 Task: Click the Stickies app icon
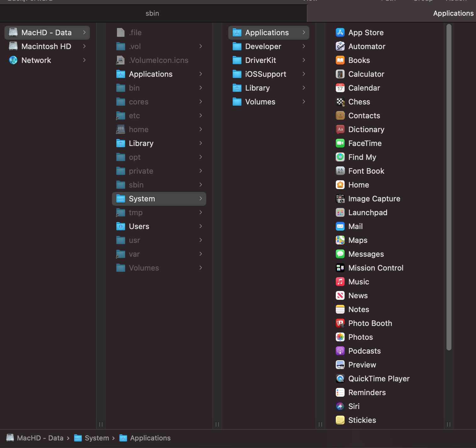tap(340, 420)
